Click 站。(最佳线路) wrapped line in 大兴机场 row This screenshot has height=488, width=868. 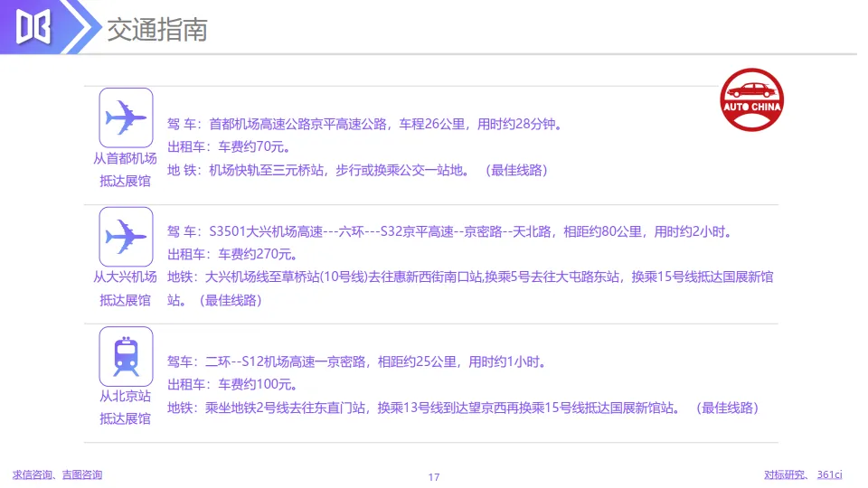pyautogui.click(x=215, y=300)
